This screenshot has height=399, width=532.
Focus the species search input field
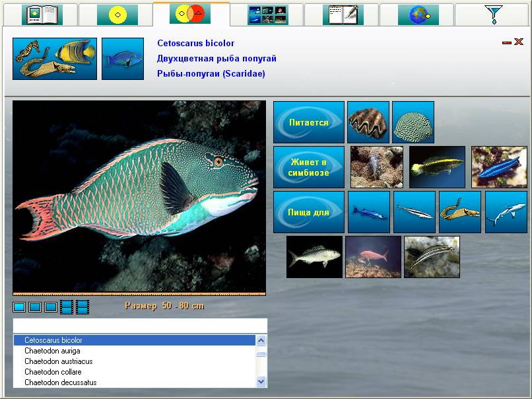(x=140, y=326)
